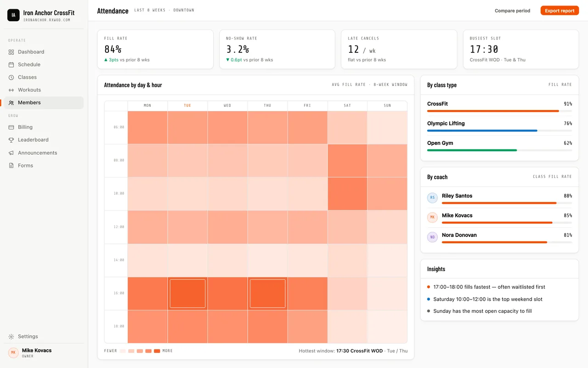Select the highlighted Tuesday 16:00 heatmap cell
The image size is (588, 368).
tap(187, 293)
